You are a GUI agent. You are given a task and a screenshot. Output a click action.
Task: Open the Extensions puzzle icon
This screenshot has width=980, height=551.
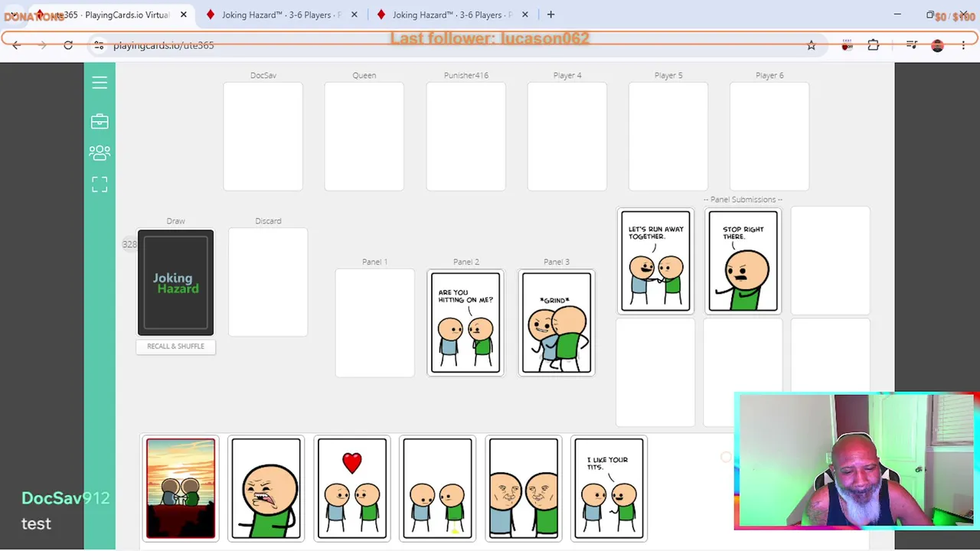[x=874, y=45]
